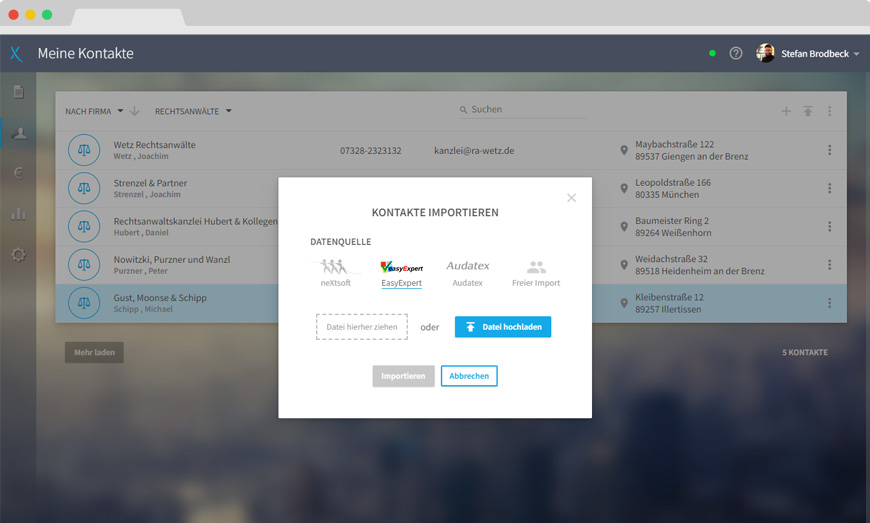Click the scales icon for Wetz Rechtsanwälte
Image resolution: width=870 pixels, height=523 pixels.
(x=84, y=150)
